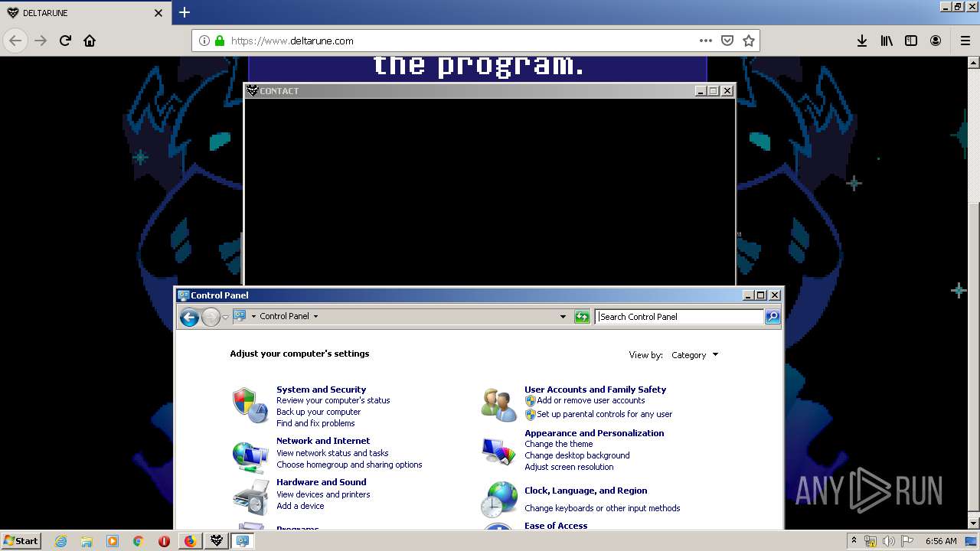Click Add or remove user accounts

pyautogui.click(x=590, y=400)
